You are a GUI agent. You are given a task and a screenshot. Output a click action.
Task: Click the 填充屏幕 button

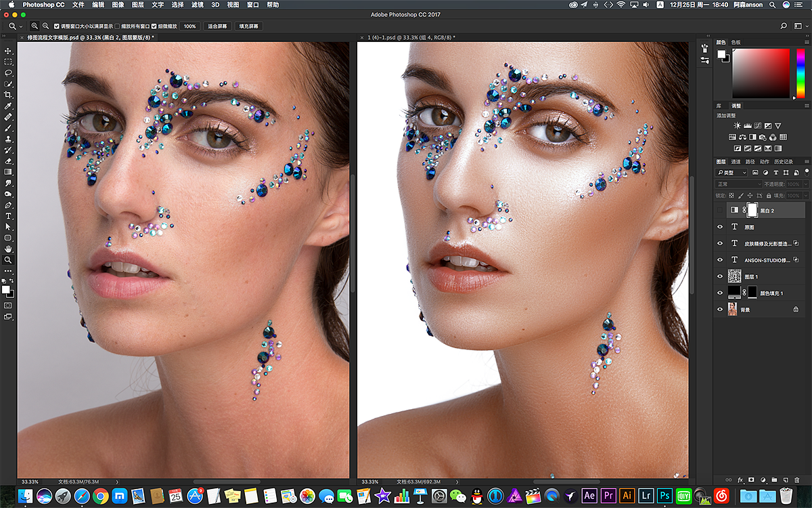pyautogui.click(x=249, y=26)
